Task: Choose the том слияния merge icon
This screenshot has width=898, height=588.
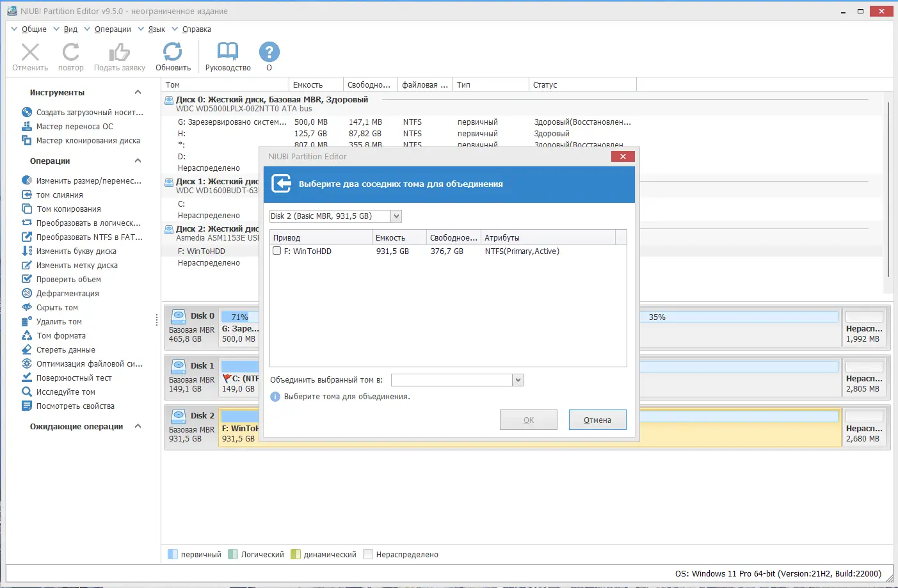Action: coord(27,195)
